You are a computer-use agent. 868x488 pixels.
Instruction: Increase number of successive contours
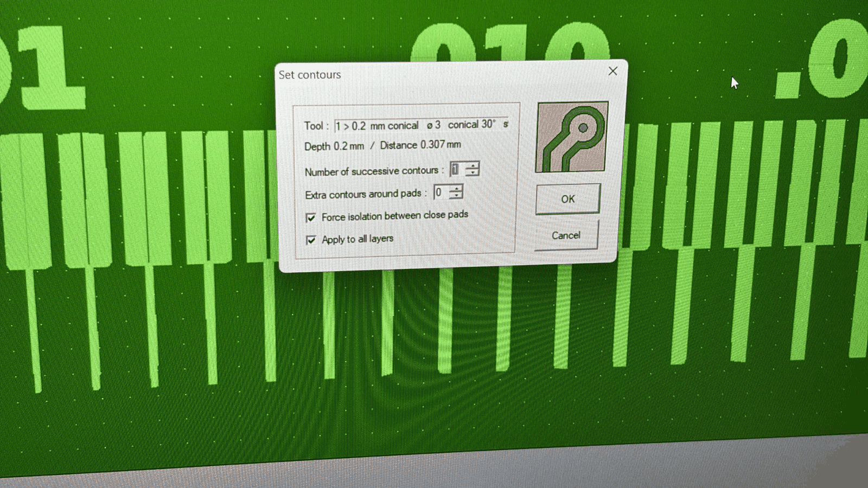pyautogui.click(x=473, y=165)
